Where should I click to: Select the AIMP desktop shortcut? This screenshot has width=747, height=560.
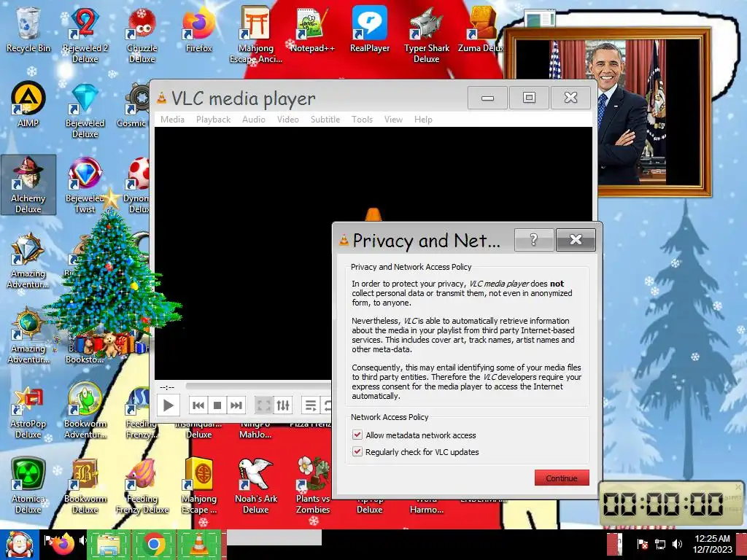coord(28,105)
